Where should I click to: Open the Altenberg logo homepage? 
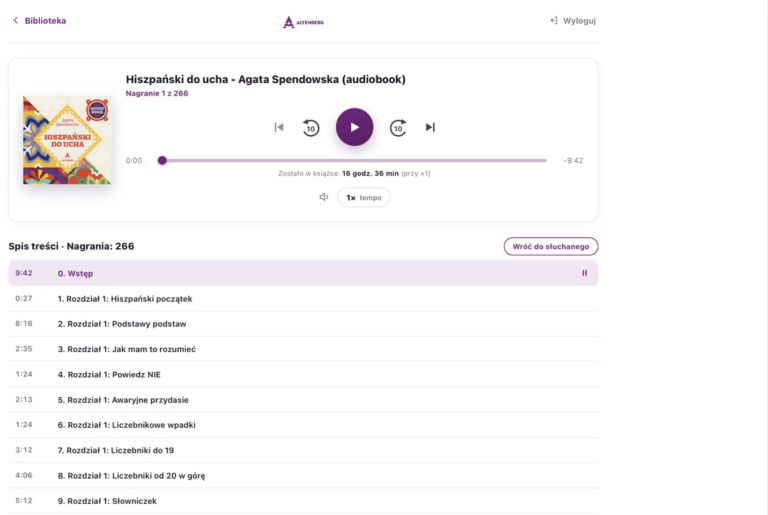(303, 22)
